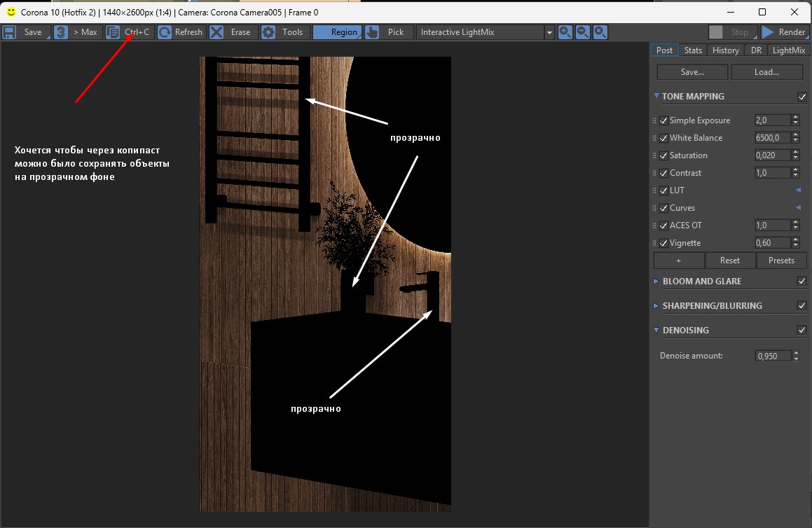
Task: Click the zoom out magnifier icon
Action: tap(583, 32)
